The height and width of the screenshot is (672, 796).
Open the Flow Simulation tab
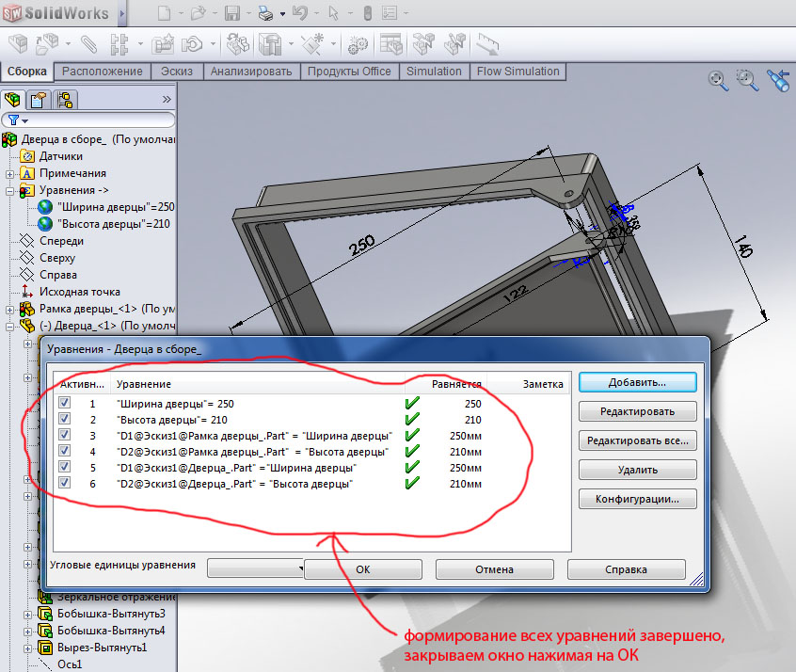click(x=517, y=72)
